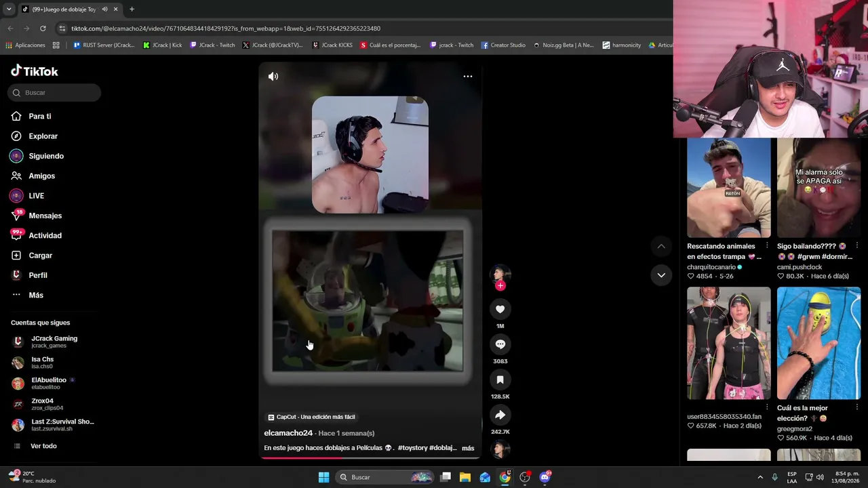Viewport: 868px width, 488px height.
Task: Open the cami.pushclock profile link
Action: point(800,267)
